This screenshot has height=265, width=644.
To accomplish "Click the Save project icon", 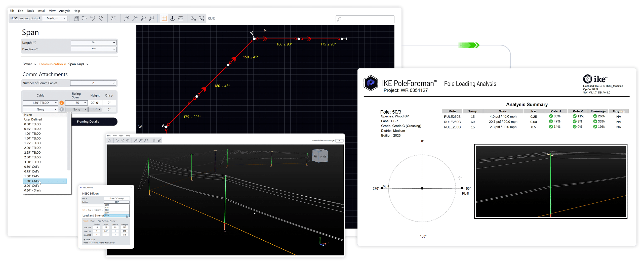I will [76, 18].
